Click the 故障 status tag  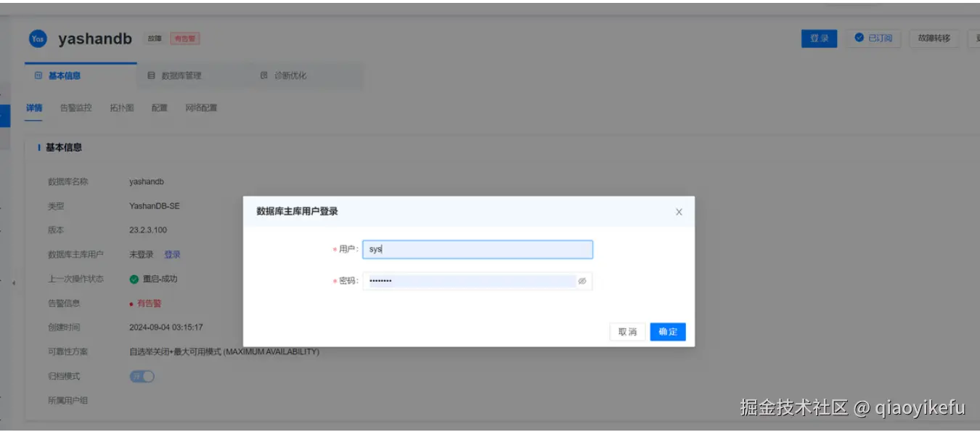pyautogui.click(x=155, y=38)
